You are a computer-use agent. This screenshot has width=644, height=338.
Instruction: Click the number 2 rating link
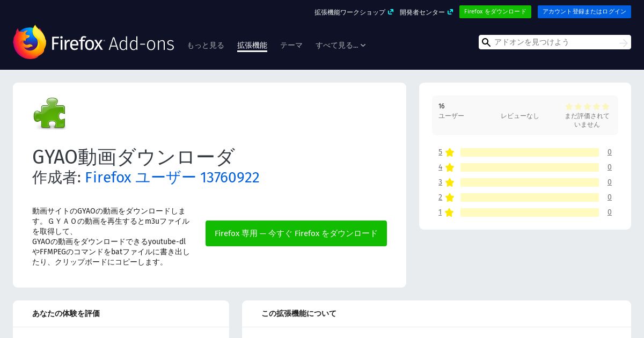[440, 197]
